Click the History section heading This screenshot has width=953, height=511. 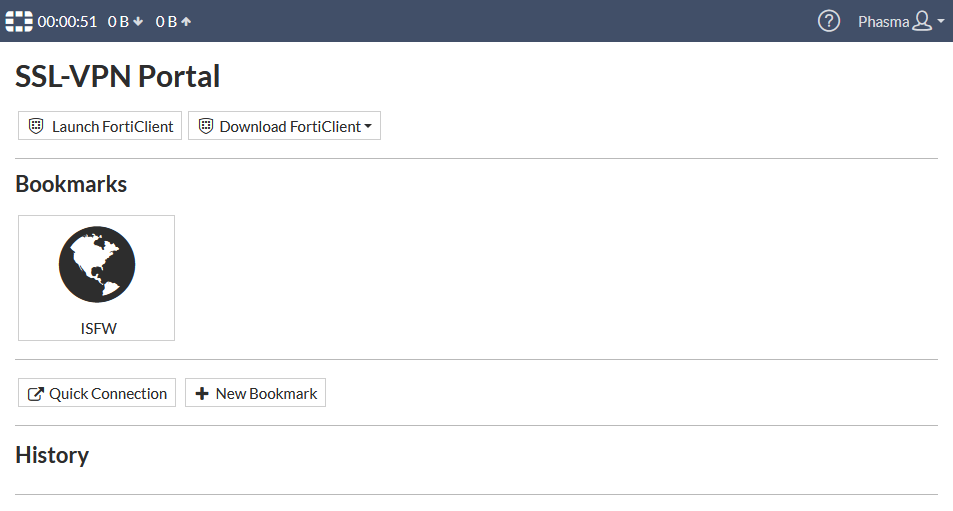pos(52,455)
